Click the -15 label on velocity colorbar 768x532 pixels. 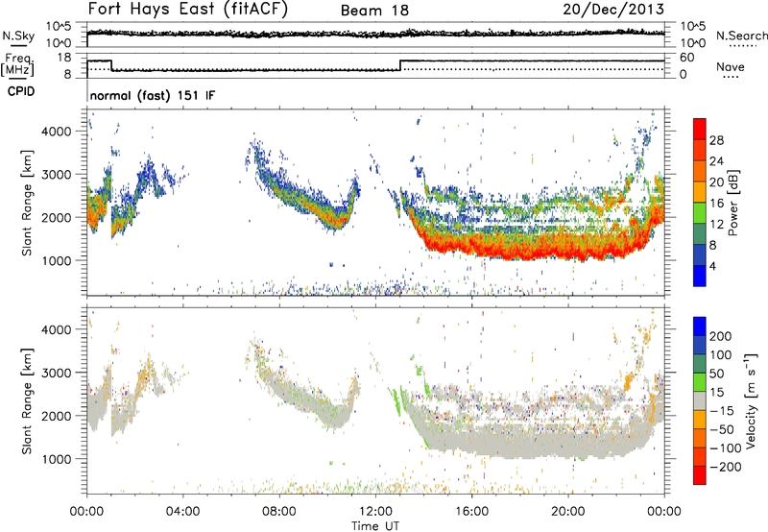[x=722, y=411]
